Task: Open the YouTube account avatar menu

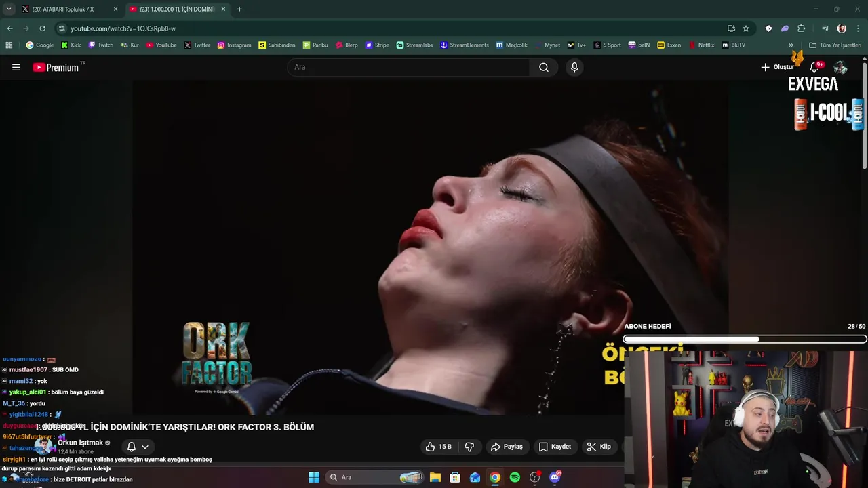Action: [840, 67]
